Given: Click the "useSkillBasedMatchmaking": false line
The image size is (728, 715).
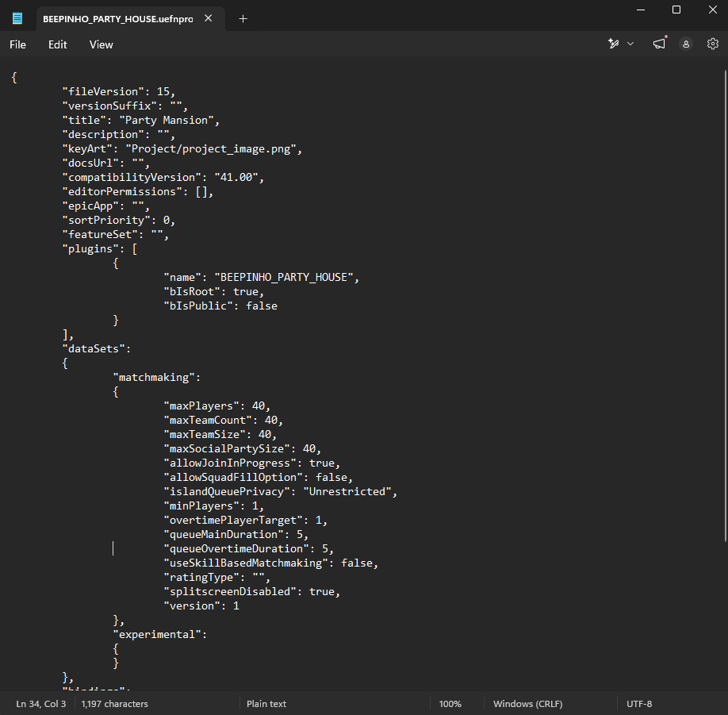Looking at the screenshot, I should (270, 563).
